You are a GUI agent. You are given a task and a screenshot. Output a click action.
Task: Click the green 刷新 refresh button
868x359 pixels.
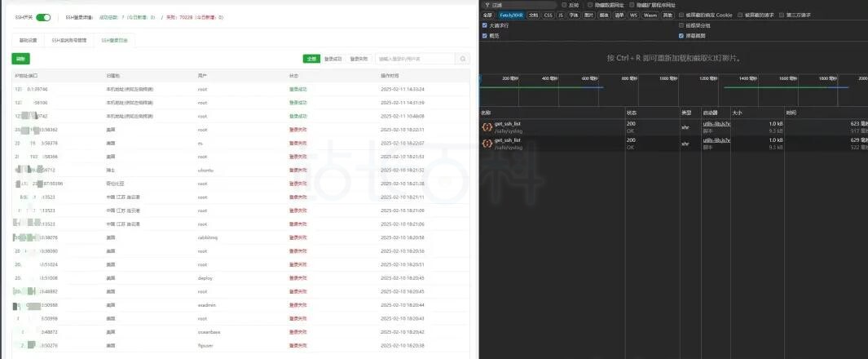coord(20,59)
